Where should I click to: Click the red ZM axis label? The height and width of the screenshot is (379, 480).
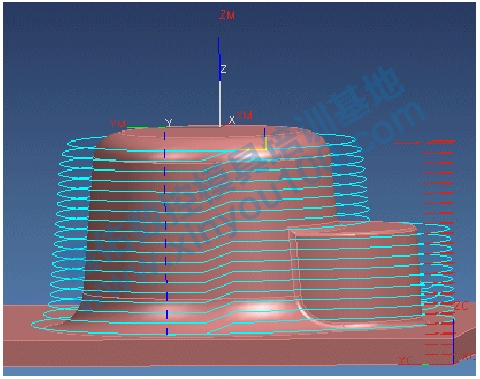[x=227, y=15]
